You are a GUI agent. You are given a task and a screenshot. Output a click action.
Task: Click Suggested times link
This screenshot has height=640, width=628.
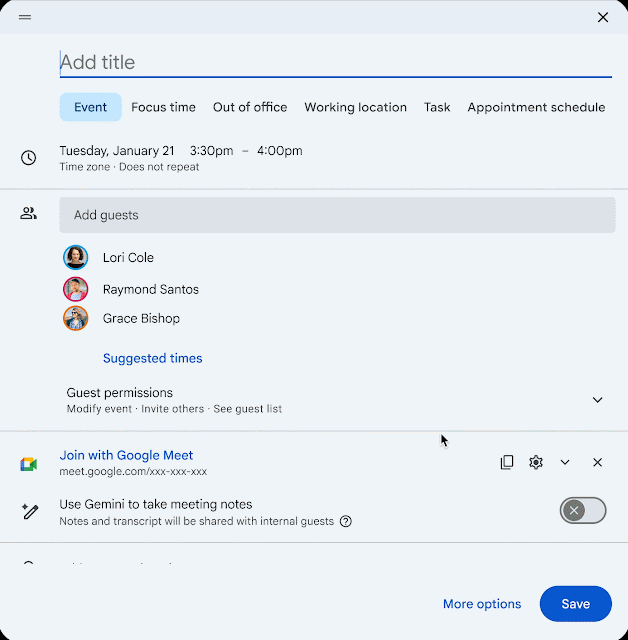[152, 358]
